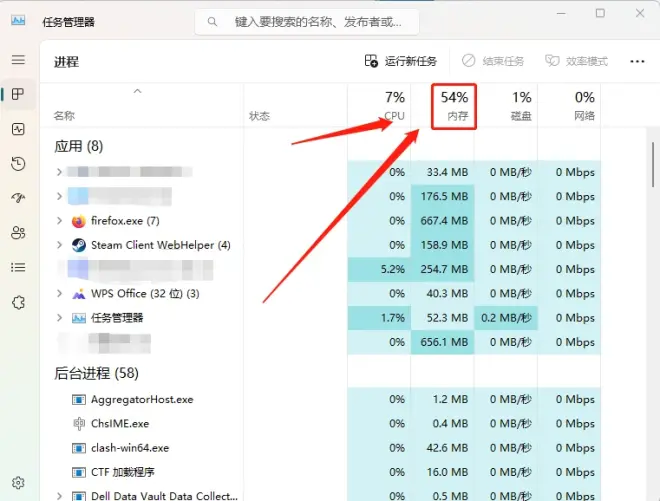The height and width of the screenshot is (501, 660).
Task: Select the Processes page icon in sidebar
Action: point(18,95)
